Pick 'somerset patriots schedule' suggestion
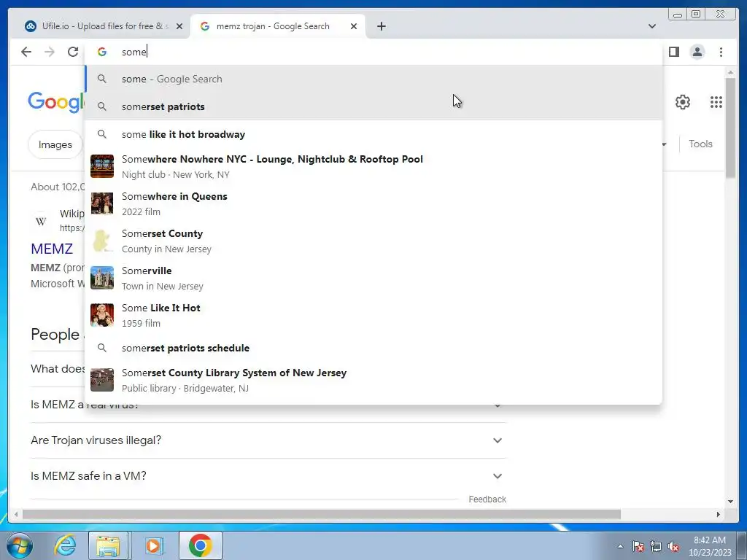 pos(373,348)
